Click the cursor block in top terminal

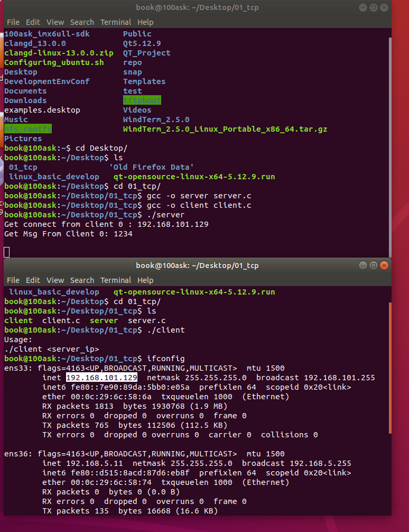click(6, 252)
